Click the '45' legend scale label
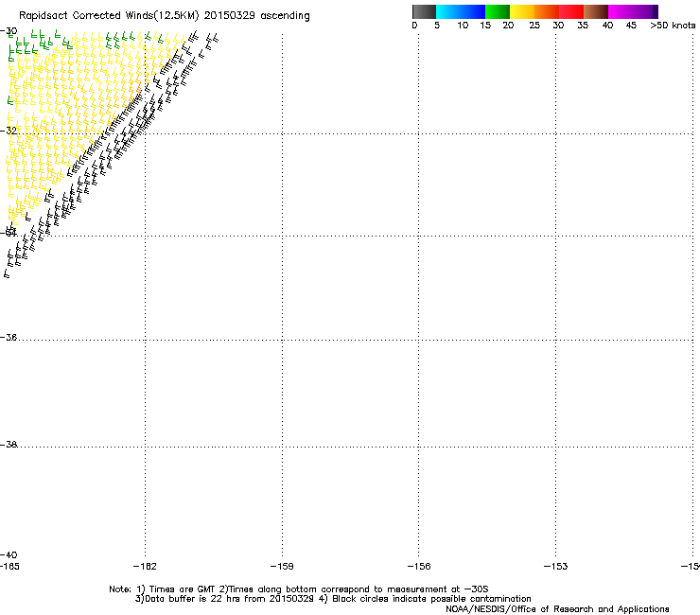Viewport: 700px width, 615px height. tap(631, 26)
